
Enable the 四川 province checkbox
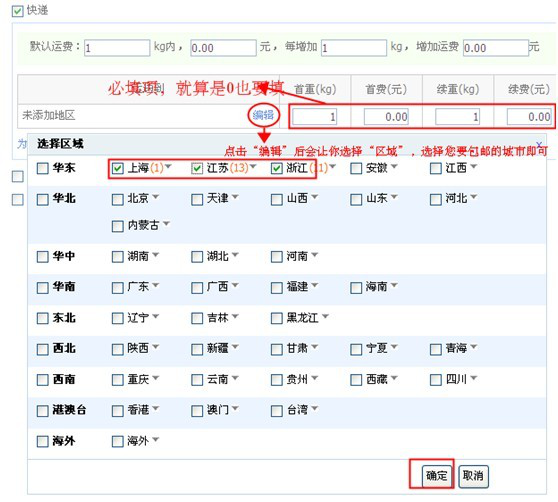[x=436, y=380]
